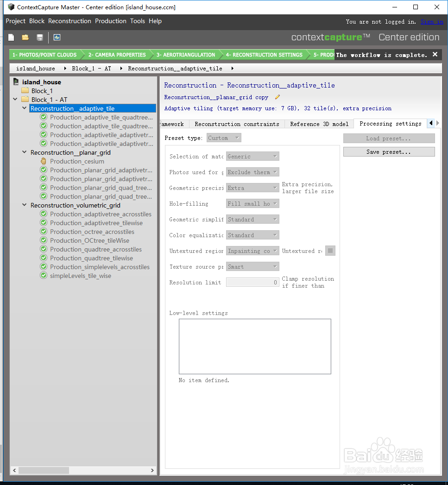Collapse the Reconstruction__planar_grid tree node
Image resolution: width=448 pixels, height=485 pixels.
tap(25, 152)
